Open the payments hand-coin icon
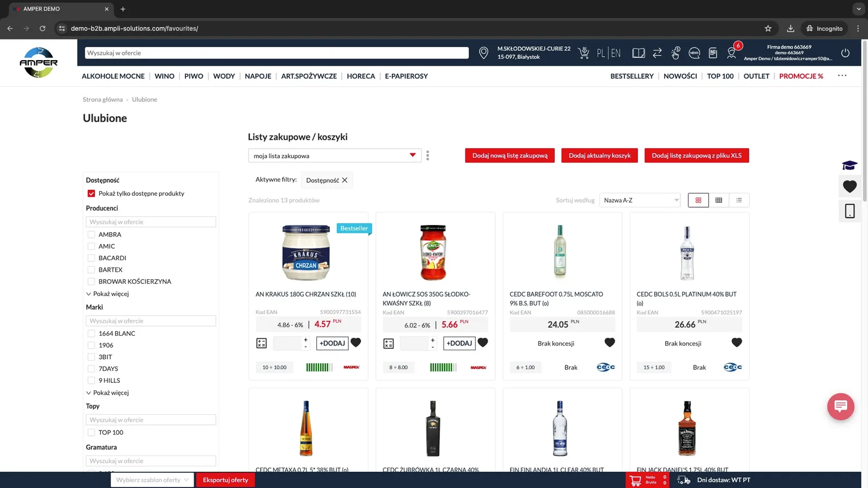 click(x=675, y=53)
